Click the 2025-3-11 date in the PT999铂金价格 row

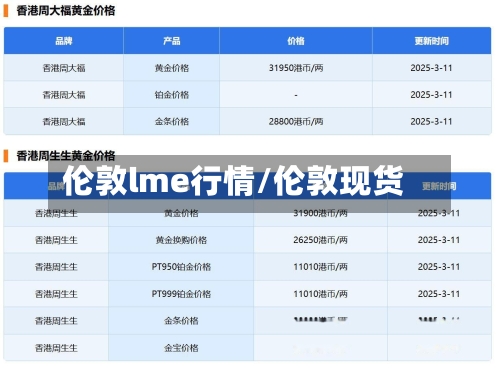[439, 294]
